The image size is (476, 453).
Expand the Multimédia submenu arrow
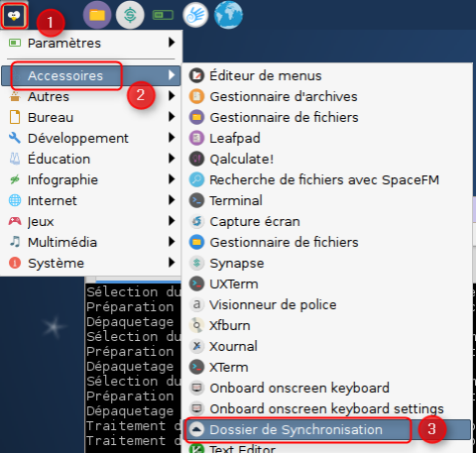point(172,242)
